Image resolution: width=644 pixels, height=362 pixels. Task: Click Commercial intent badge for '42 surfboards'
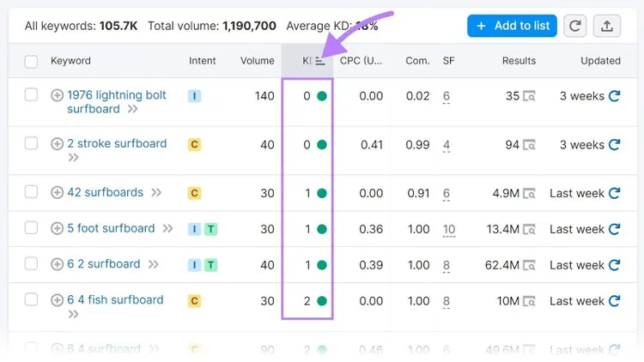click(194, 193)
